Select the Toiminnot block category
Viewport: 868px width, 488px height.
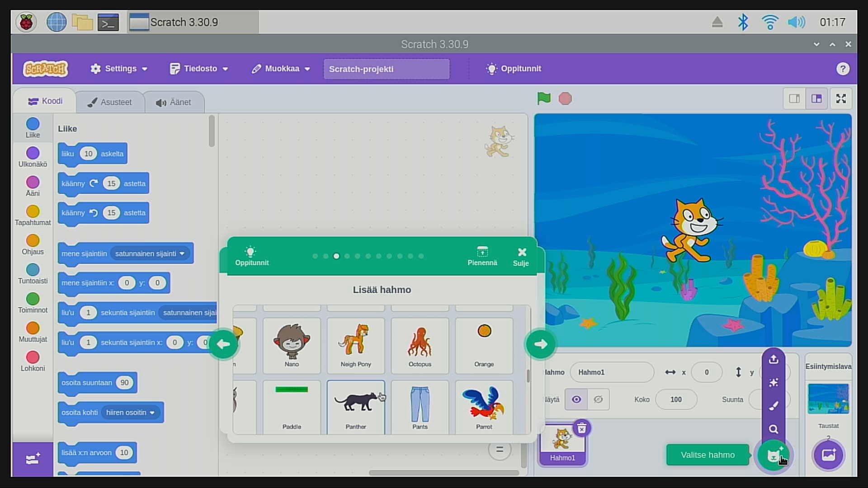tap(33, 303)
